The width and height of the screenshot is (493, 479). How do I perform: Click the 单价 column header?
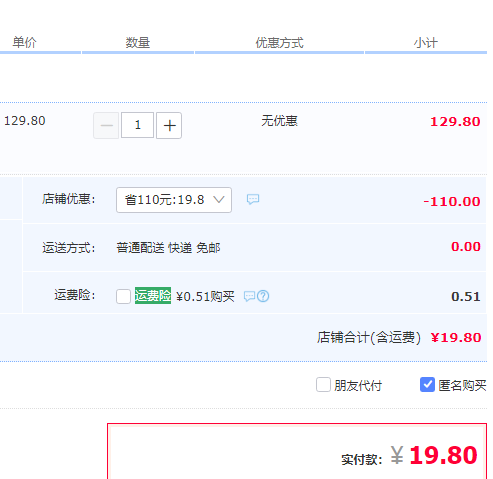(x=24, y=43)
